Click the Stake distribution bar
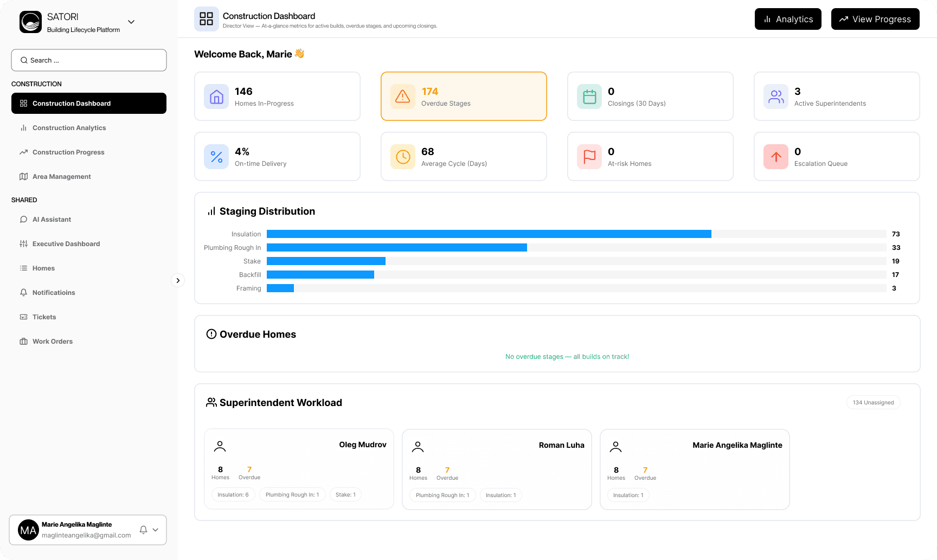Screen dimensions: 937x560 tap(326, 261)
